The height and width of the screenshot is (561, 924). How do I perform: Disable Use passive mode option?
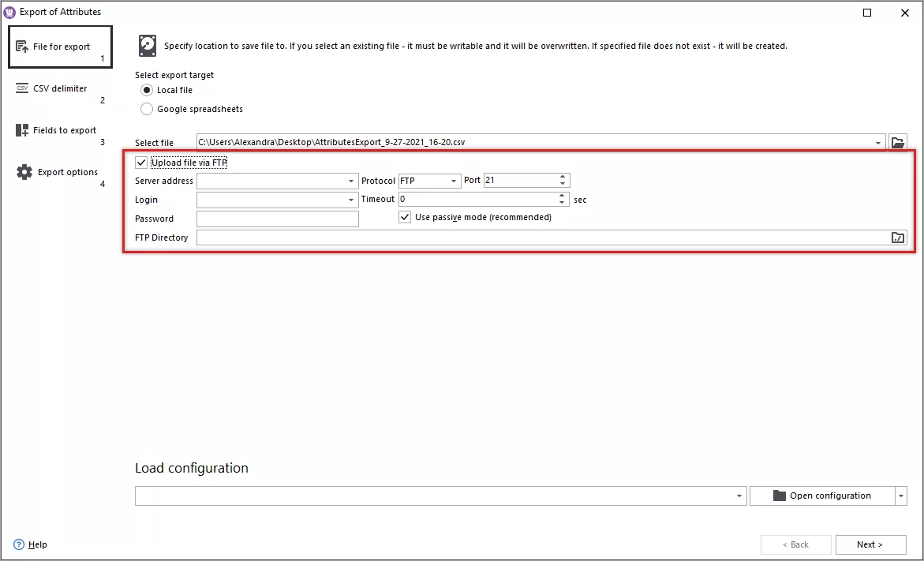[x=405, y=217]
